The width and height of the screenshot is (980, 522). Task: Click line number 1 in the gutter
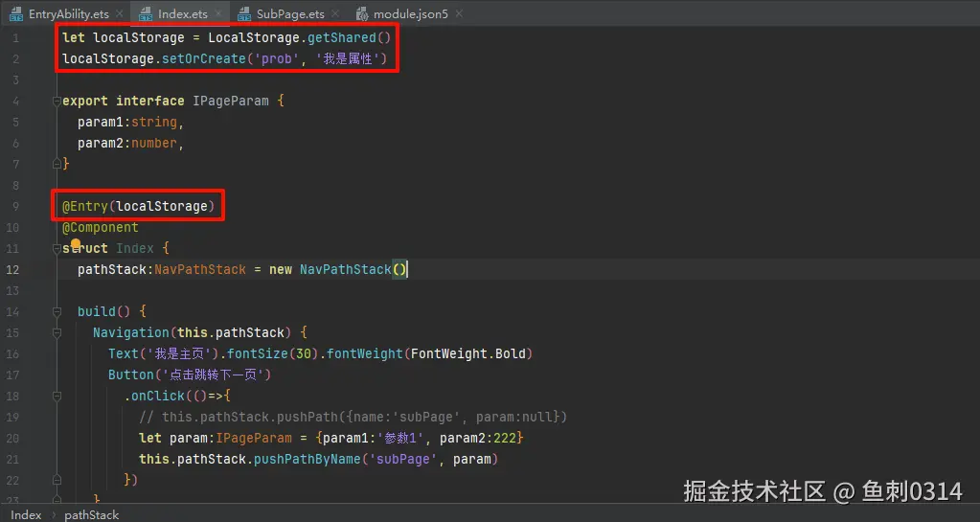15,37
